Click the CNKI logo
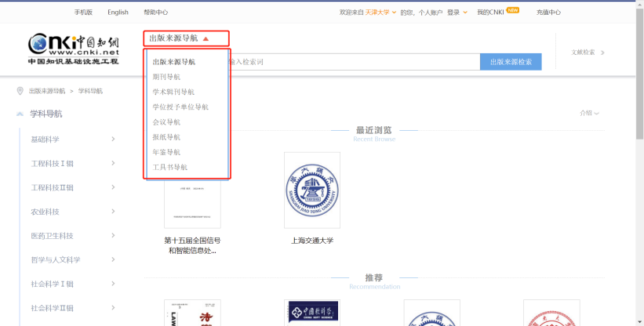Image resolution: width=644 pixels, height=326 pixels. pyautogui.click(x=74, y=49)
